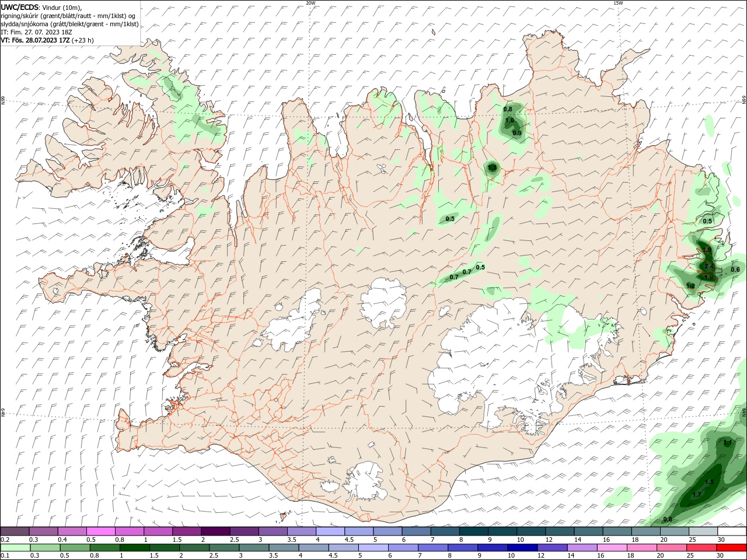This screenshot has height=560, width=747.
Task: Click the '20W' longitude label
Action: click(310, 3)
